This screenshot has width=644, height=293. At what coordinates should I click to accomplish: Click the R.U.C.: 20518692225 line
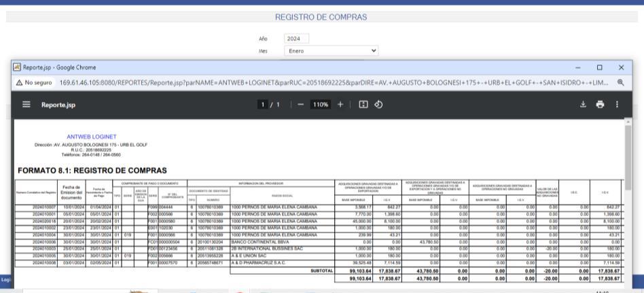click(91, 150)
